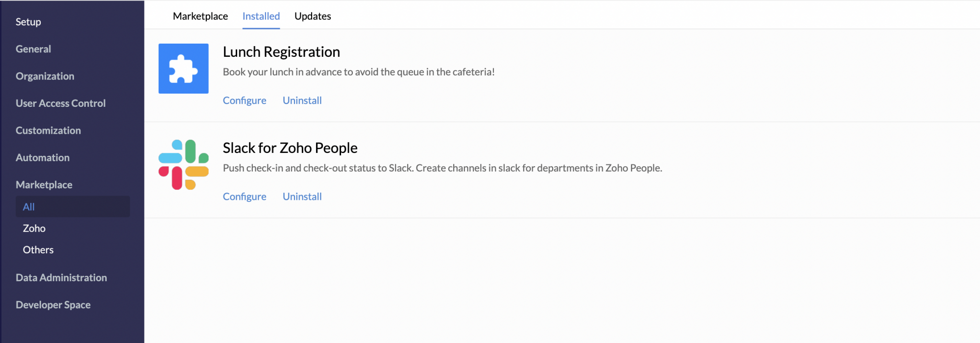This screenshot has width=980, height=343.
Task: Open the Automation sidebar section
Action: pyautogui.click(x=43, y=158)
